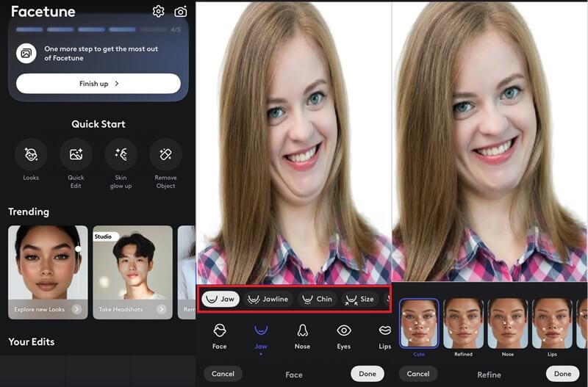Tap the gallery icon in onboarding card
The width and height of the screenshot is (588, 387).
(x=26, y=53)
